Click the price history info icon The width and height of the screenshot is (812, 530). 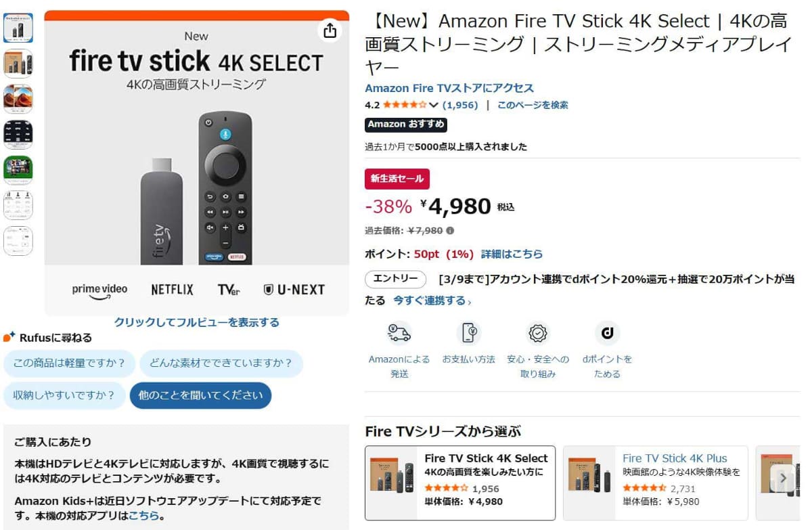(x=450, y=231)
